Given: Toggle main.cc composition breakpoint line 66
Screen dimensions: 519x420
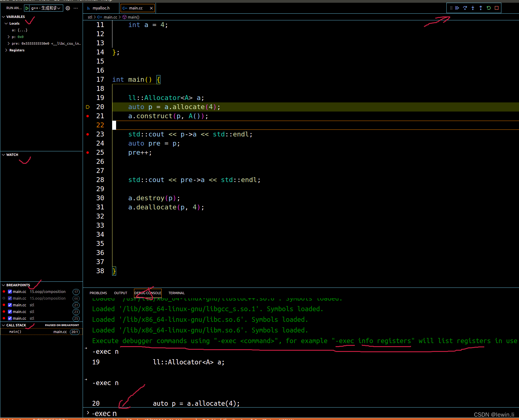Looking at the screenshot, I should [x=10, y=298].
